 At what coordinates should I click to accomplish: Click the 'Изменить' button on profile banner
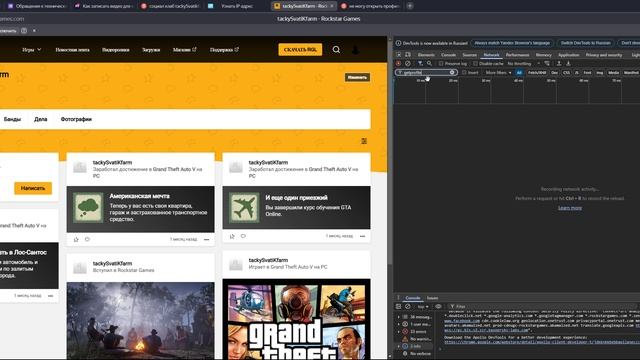(x=357, y=77)
